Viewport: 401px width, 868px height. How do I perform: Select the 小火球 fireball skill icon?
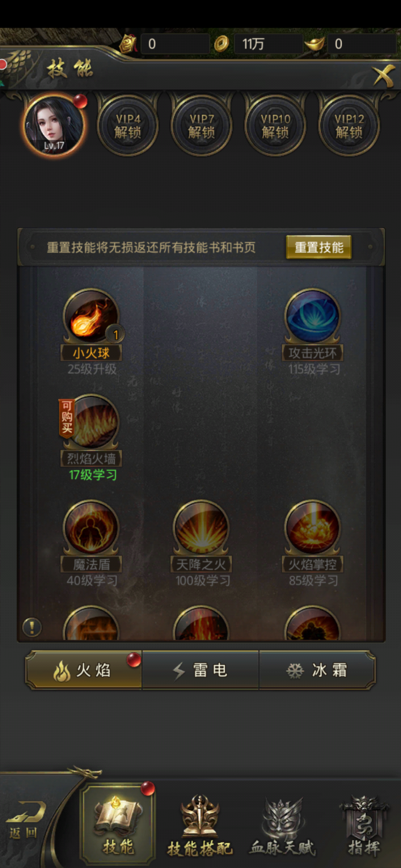91,316
